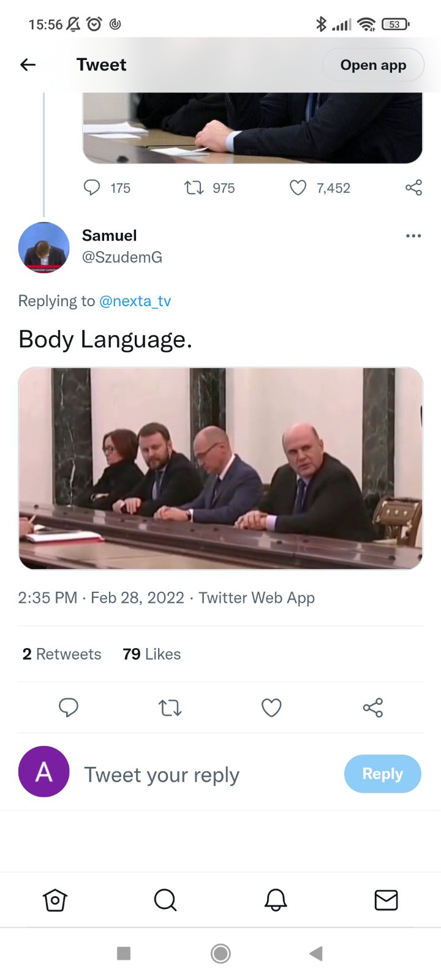Go to the Home tab in bottom navigation
This screenshot has width=441, height=980.
click(x=55, y=900)
